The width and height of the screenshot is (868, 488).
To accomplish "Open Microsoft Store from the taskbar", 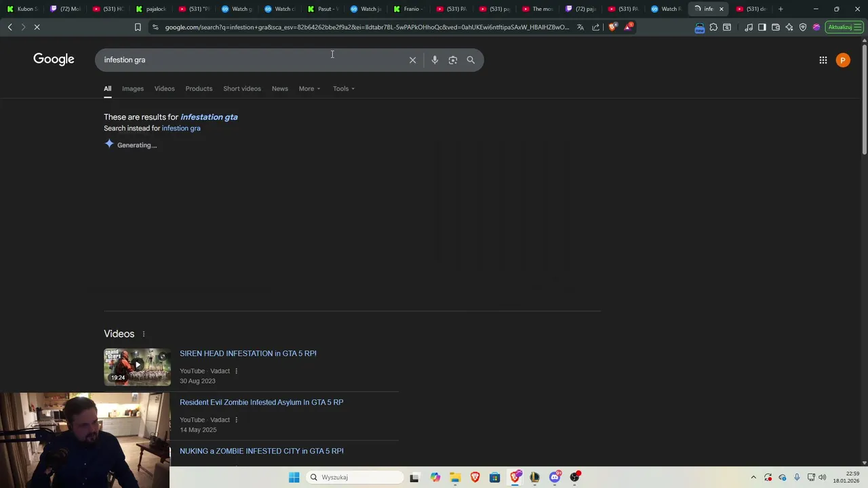I will point(494,477).
